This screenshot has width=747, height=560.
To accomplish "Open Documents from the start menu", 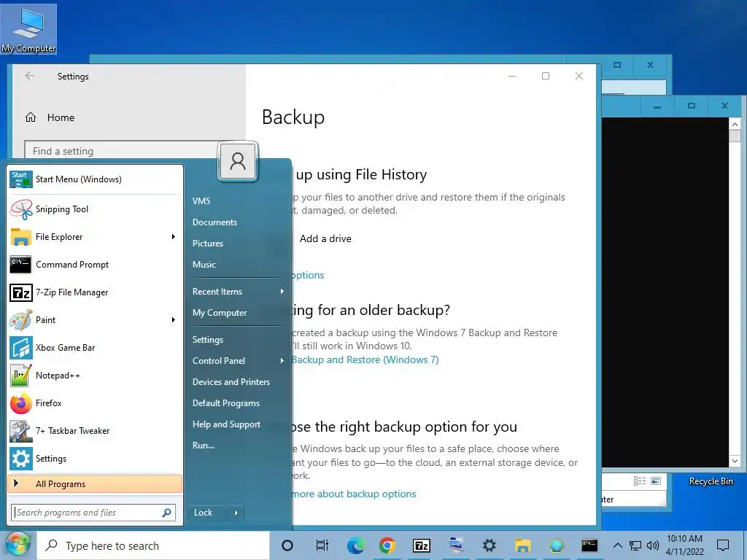I will (215, 222).
